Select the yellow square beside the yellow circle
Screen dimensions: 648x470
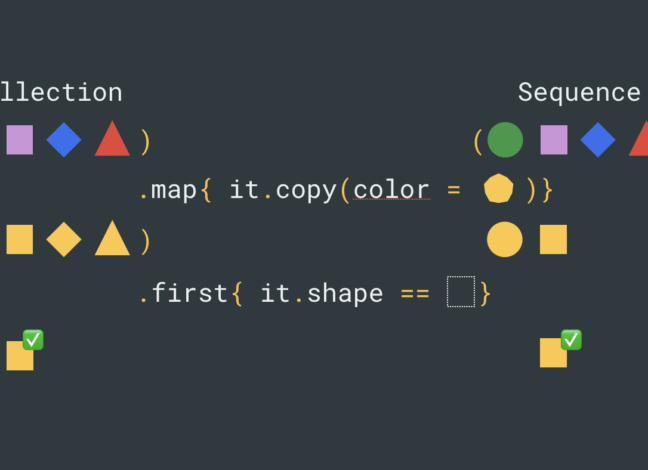pyautogui.click(x=554, y=240)
